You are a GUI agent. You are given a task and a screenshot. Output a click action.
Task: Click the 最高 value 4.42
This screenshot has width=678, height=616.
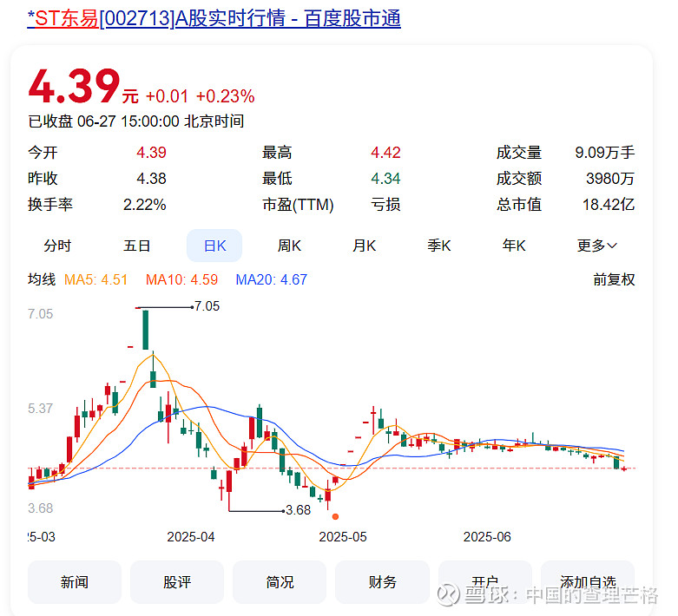tap(385, 153)
